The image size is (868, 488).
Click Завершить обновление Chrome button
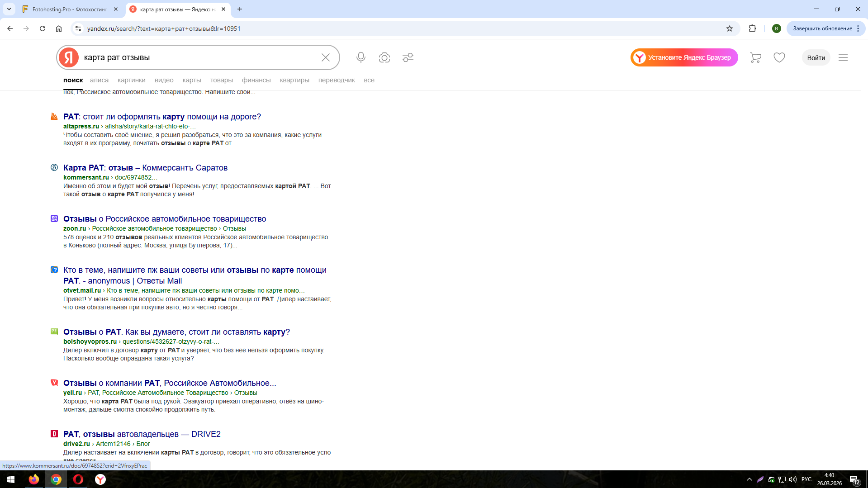[x=826, y=28]
